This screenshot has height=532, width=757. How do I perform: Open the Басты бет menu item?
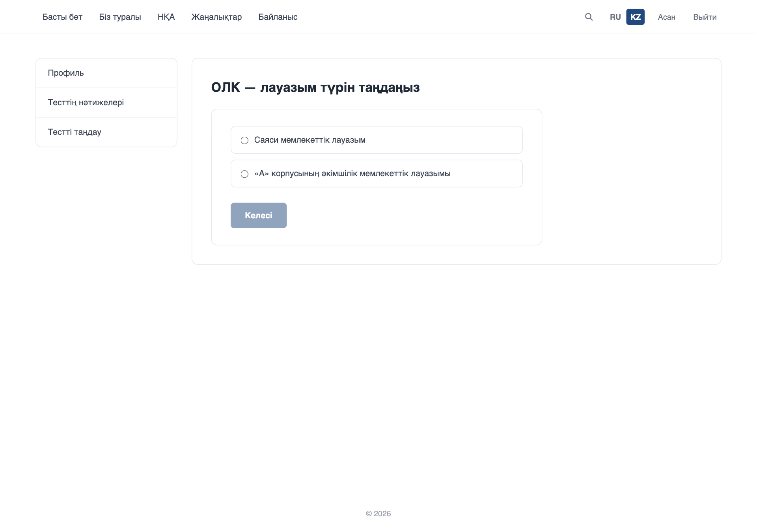point(62,17)
